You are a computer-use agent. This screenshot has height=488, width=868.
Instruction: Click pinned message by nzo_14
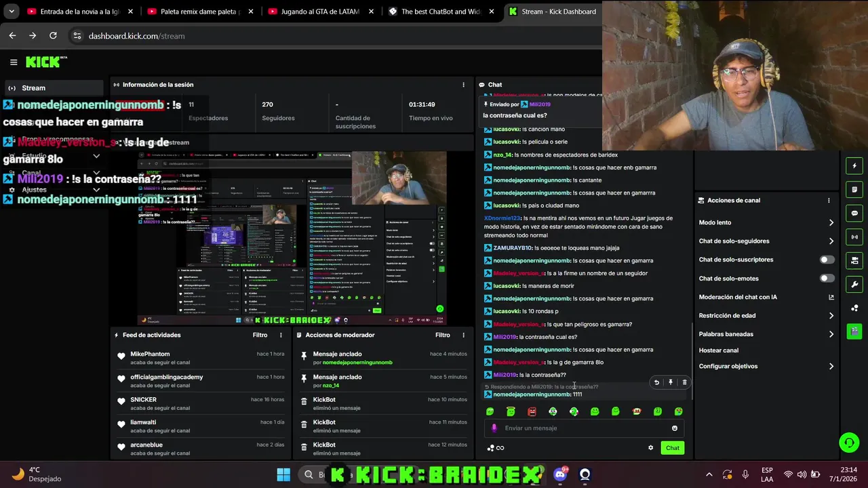pos(383,381)
